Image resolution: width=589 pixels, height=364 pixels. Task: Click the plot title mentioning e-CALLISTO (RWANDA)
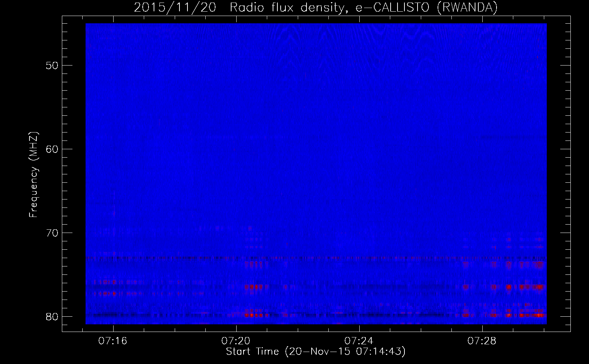(316, 8)
